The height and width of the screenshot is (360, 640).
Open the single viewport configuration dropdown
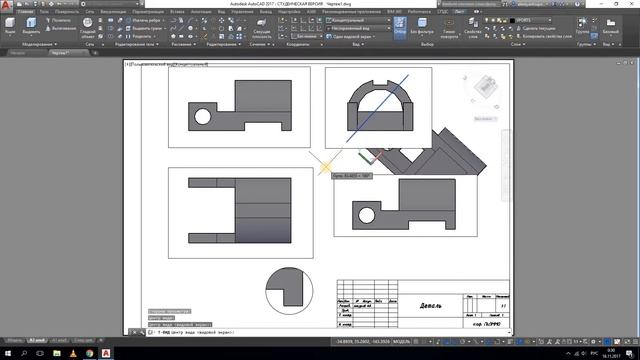350,36
